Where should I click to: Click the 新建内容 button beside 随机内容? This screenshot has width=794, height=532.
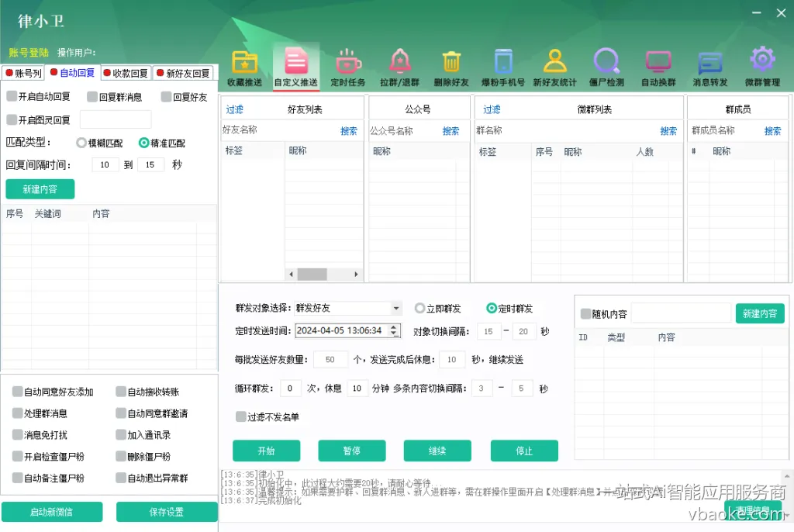click(x=760, y=313)
